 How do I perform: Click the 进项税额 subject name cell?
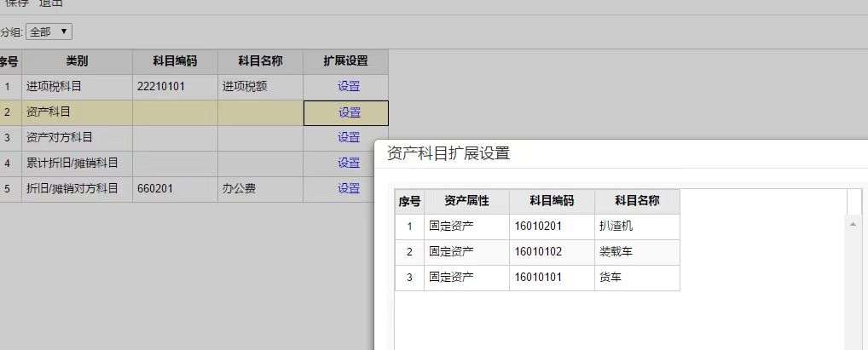pos(260,87)
